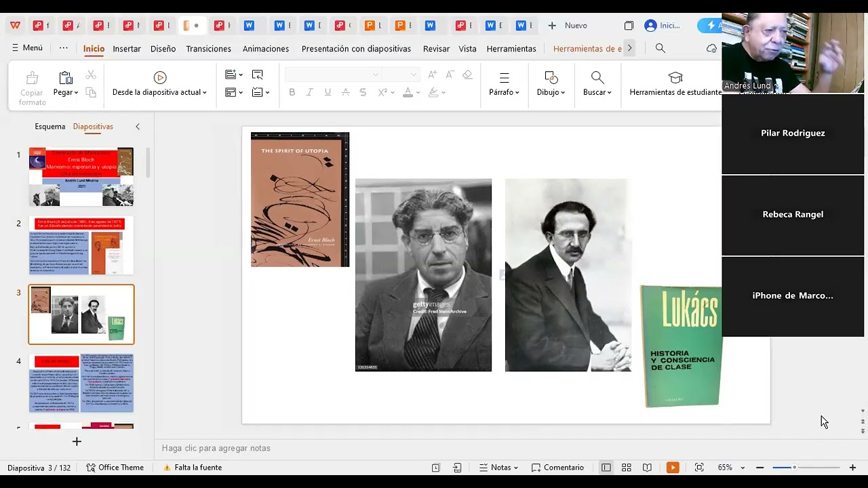The image size is (868, 488).
Task: Expand Desde la diapositiva actual dropdown
Action: click(x=204, y=93)
